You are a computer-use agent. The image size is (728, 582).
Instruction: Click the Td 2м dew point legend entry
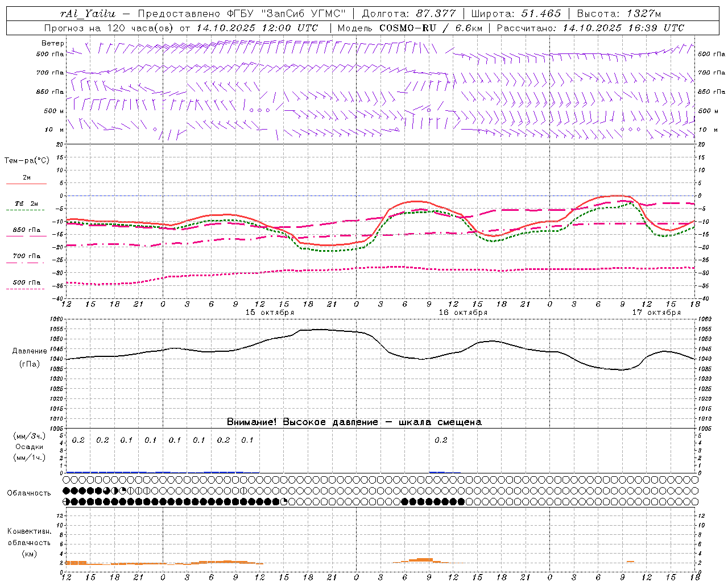(27, 203)
